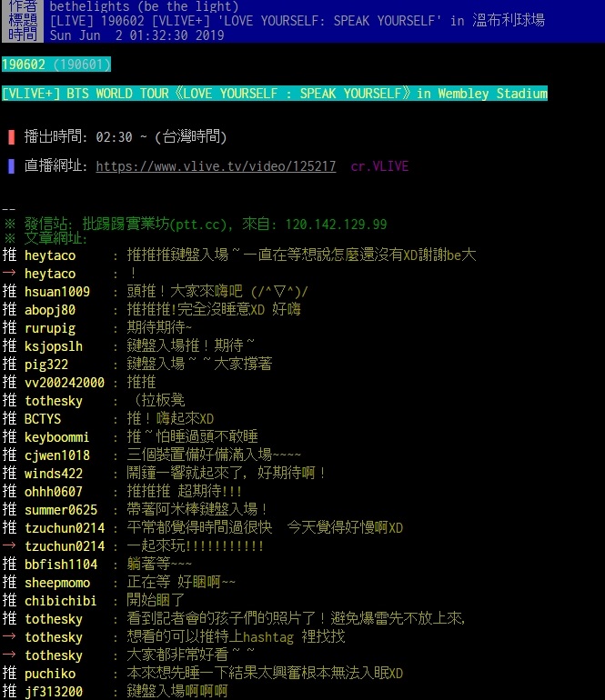Click username puchiko
Screen dimensions: 605x700
pos(50,674)
